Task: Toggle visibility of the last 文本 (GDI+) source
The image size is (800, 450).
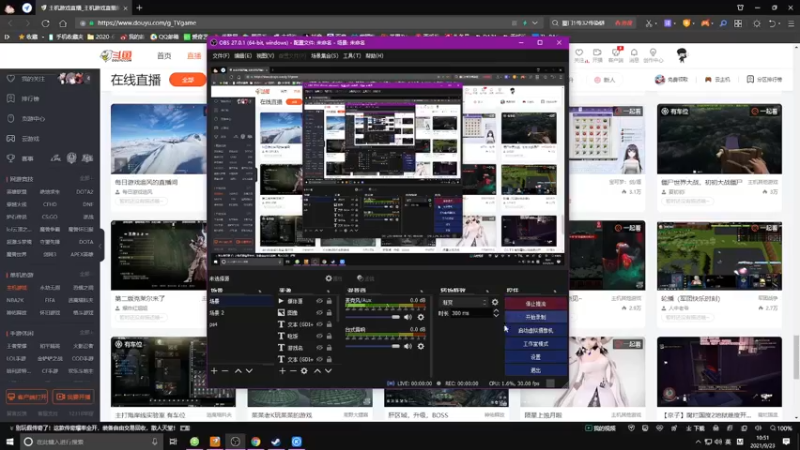Action: (319, 359)
